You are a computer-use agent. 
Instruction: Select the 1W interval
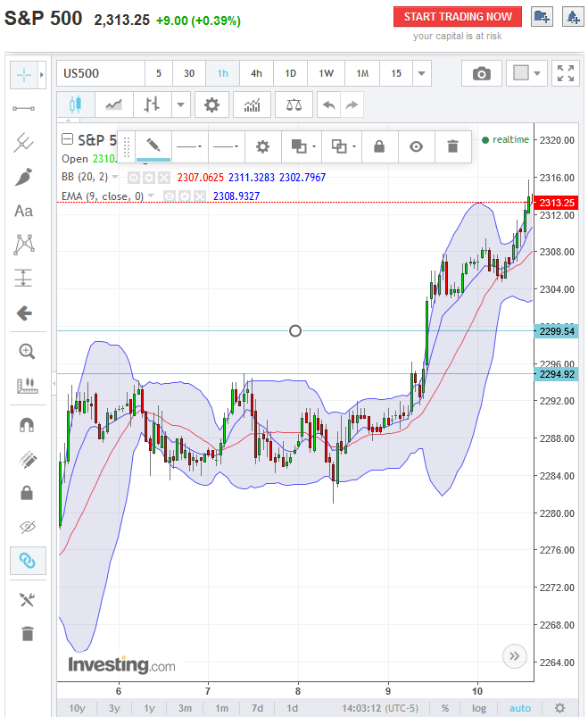pyautogui.click(x=327, y=73)
